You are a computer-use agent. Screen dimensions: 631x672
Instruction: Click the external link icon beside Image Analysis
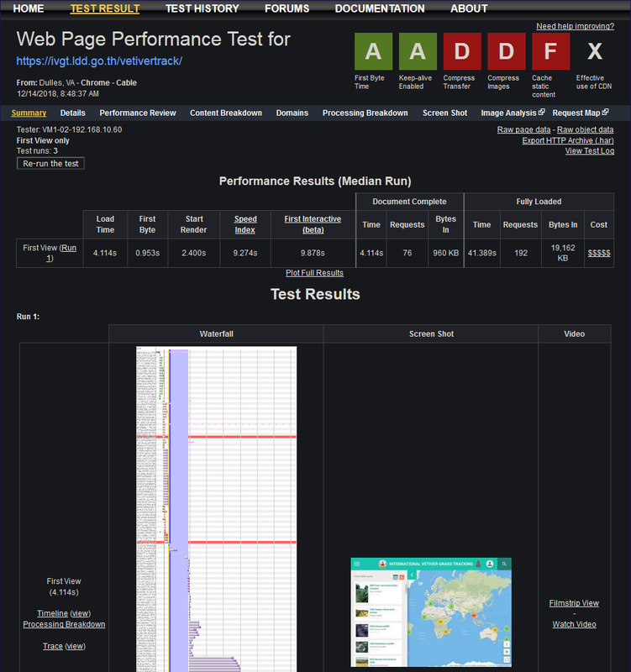542,112
